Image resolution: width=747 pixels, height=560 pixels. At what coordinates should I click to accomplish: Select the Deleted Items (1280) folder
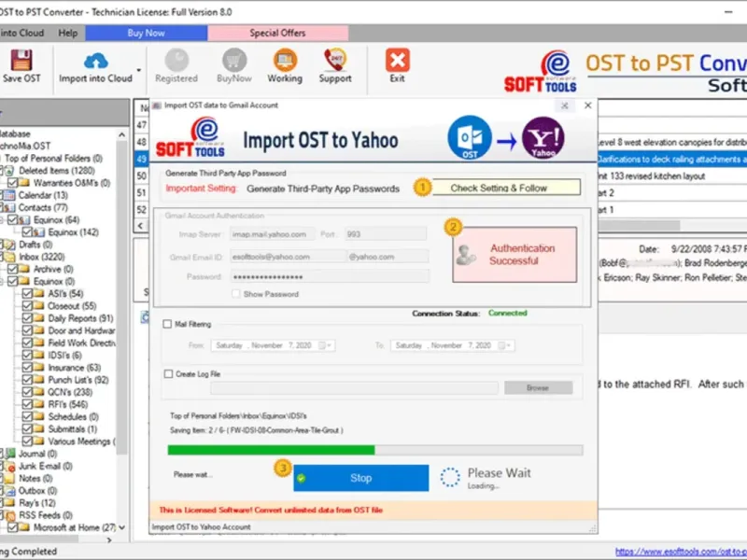(x=57, y=171)
